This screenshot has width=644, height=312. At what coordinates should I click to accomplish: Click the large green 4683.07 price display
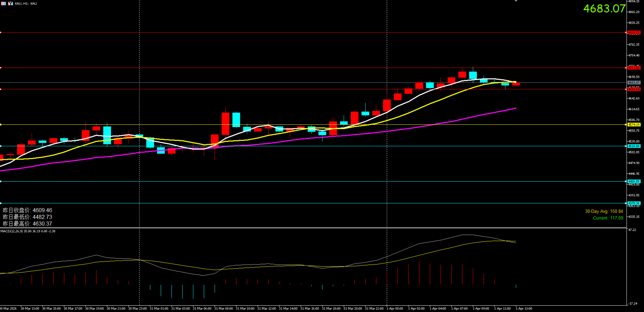point(604,9)
